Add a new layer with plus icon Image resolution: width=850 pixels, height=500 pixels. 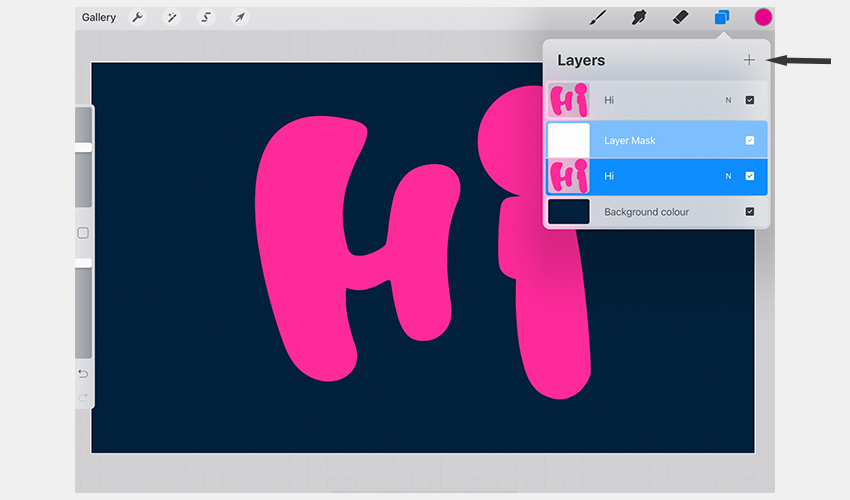[749, 60]
